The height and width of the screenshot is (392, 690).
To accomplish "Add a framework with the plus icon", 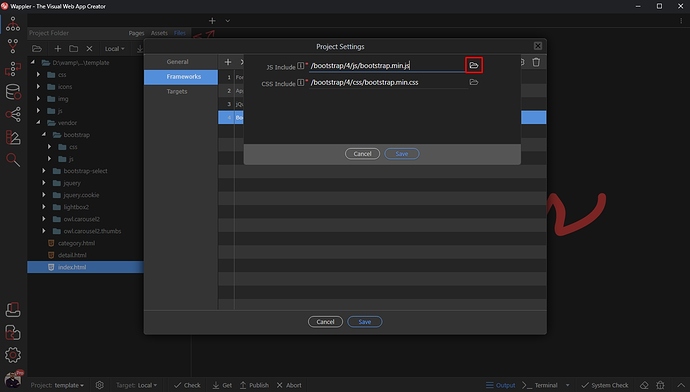I will coord(228,62).
